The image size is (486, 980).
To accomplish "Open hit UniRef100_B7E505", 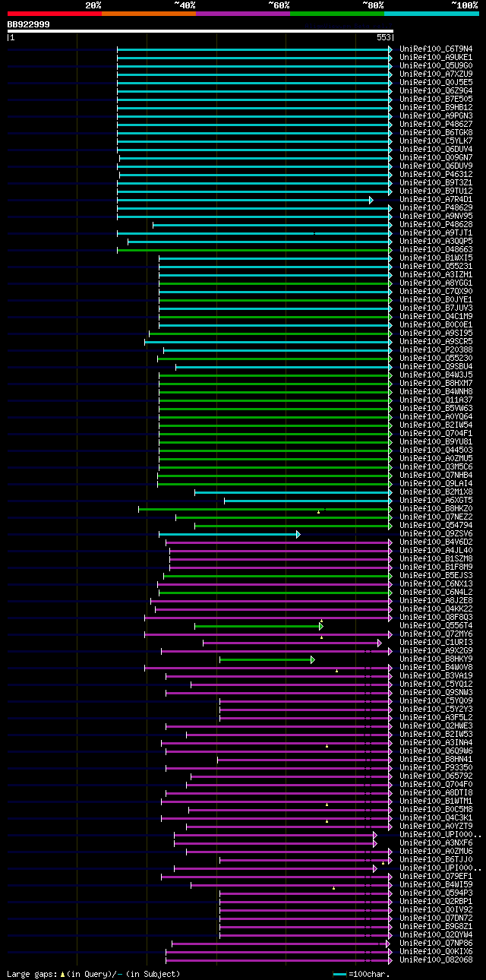I will click(436, 99).
